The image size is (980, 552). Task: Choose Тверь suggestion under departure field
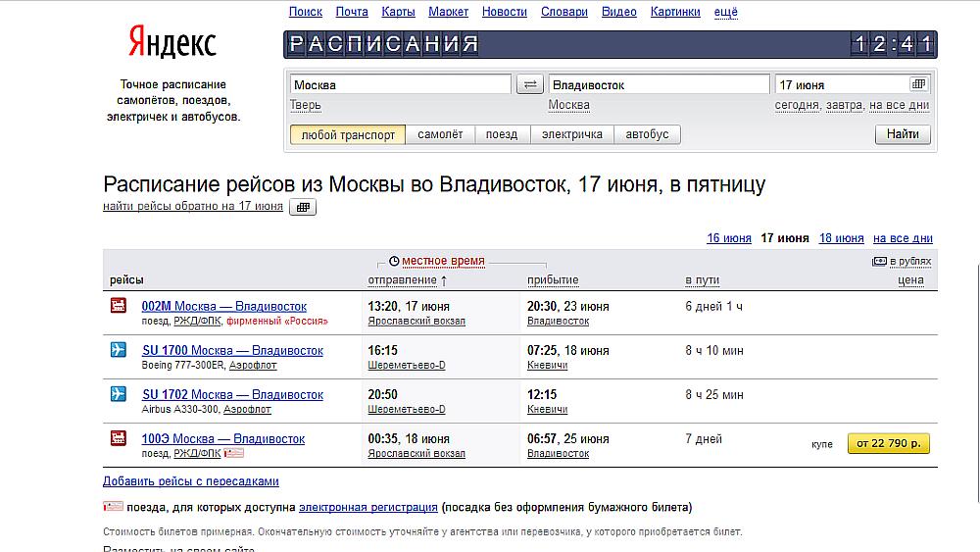click(x=305, y=105)
